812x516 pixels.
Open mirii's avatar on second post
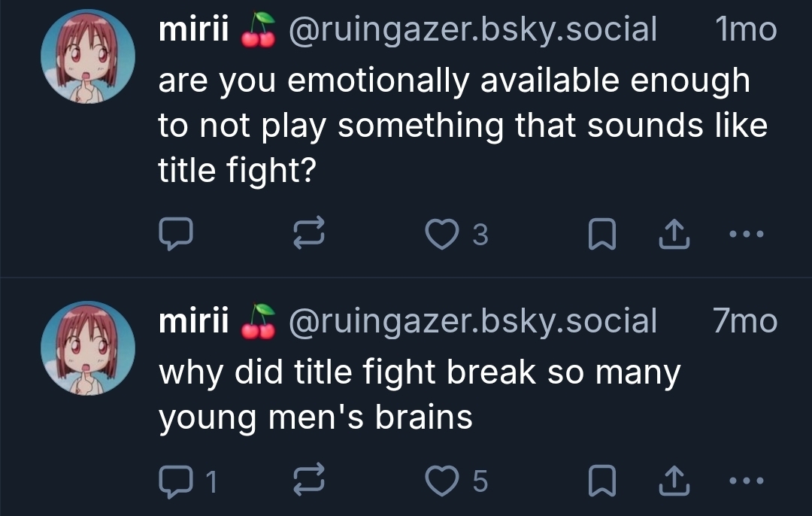87,348
